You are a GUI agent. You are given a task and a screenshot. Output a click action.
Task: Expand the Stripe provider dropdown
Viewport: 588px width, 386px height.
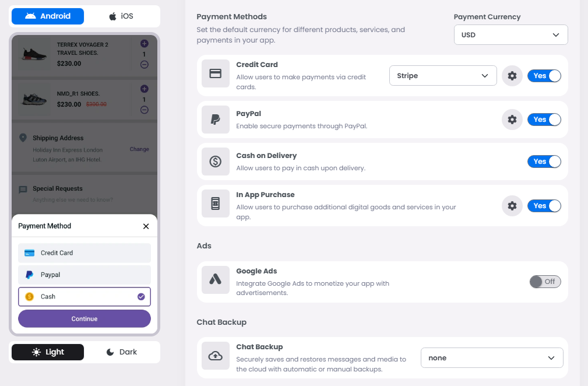442,76
